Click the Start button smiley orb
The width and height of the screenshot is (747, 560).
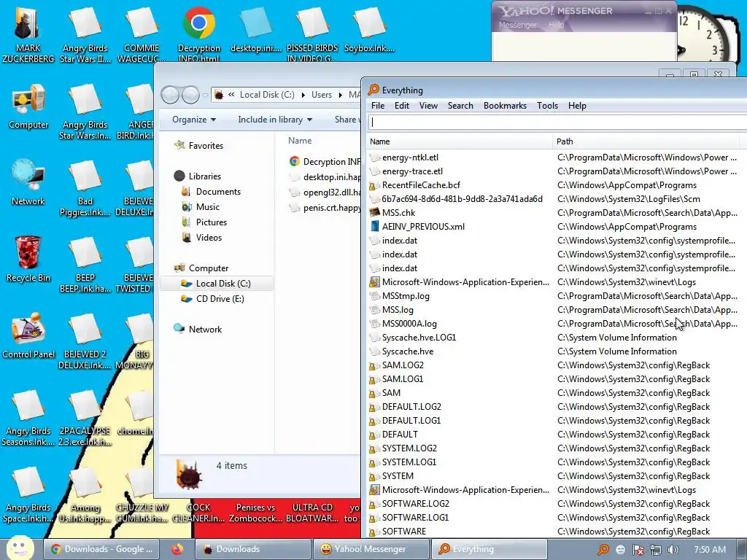(x=20, y=548)
